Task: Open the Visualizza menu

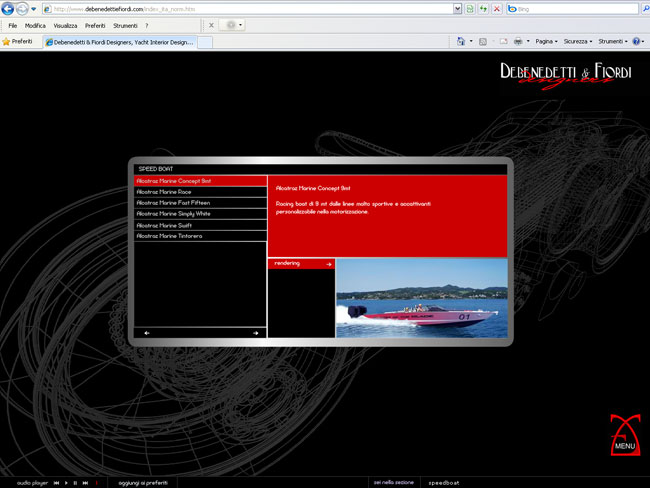Action: point(65,25)
